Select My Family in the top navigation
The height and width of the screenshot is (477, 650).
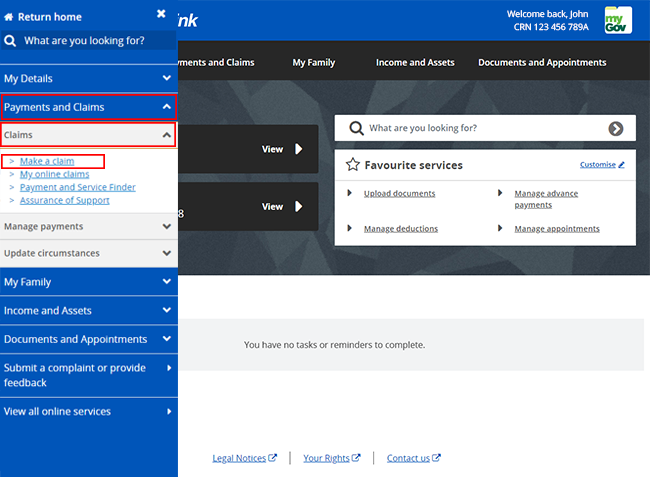tap(314, 63)
